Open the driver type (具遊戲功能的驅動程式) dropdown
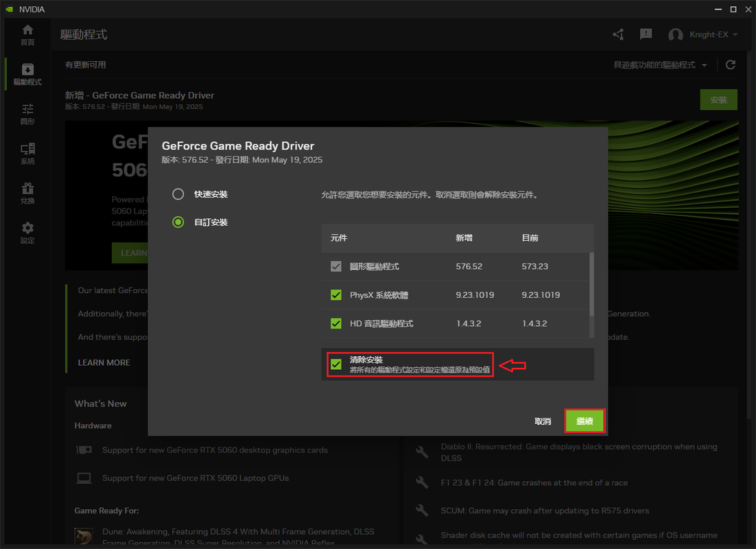 click(659, 65)
